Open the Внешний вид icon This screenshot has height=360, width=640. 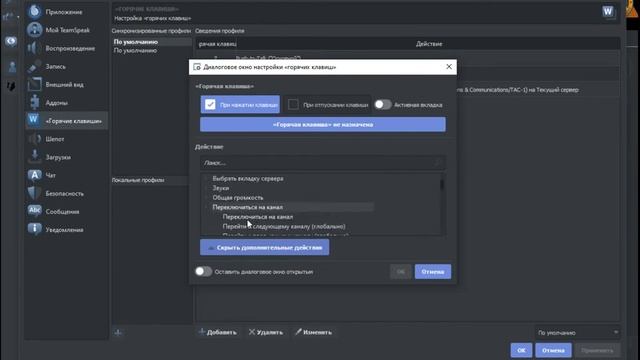35,84
